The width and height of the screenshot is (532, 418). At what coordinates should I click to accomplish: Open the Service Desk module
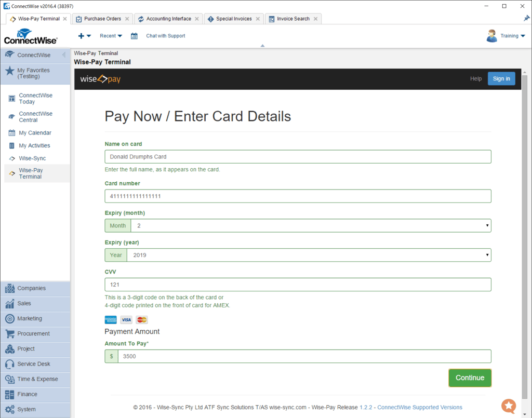35,364
